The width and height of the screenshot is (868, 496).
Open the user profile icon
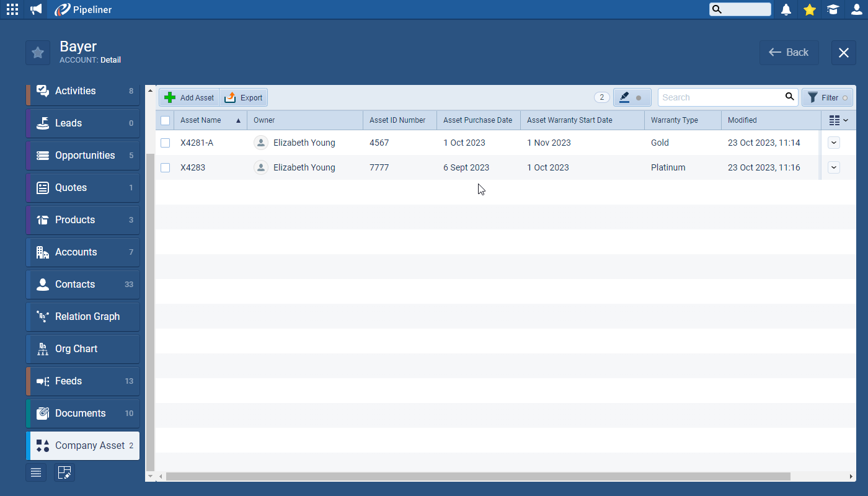pyautogui.click(x=856, y=9)
